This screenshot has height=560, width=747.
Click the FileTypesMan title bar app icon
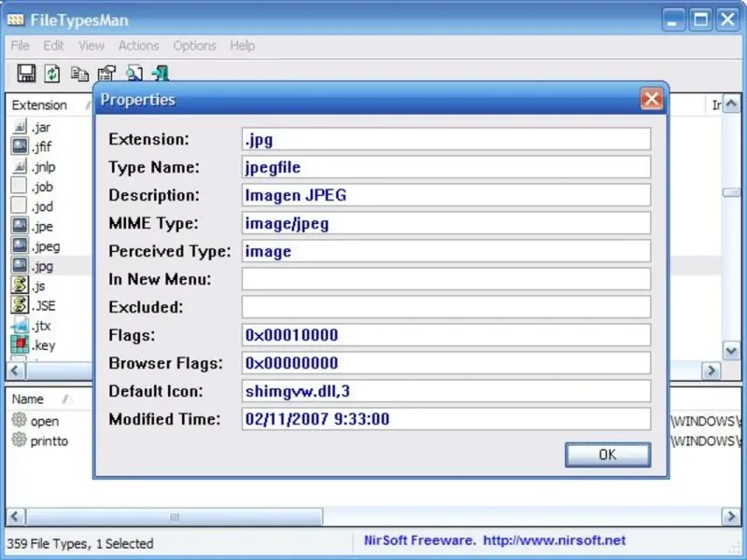tap(16, 20)
